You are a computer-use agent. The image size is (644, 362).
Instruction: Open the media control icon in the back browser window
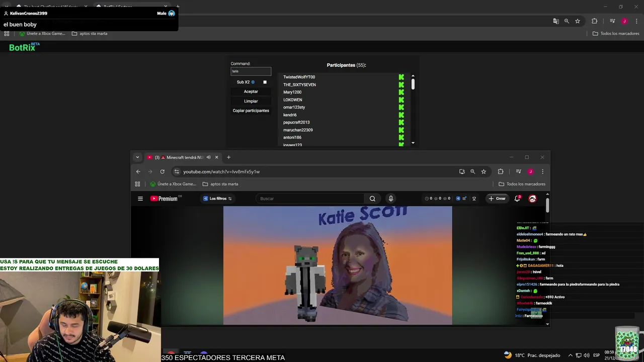pos(612,21)
